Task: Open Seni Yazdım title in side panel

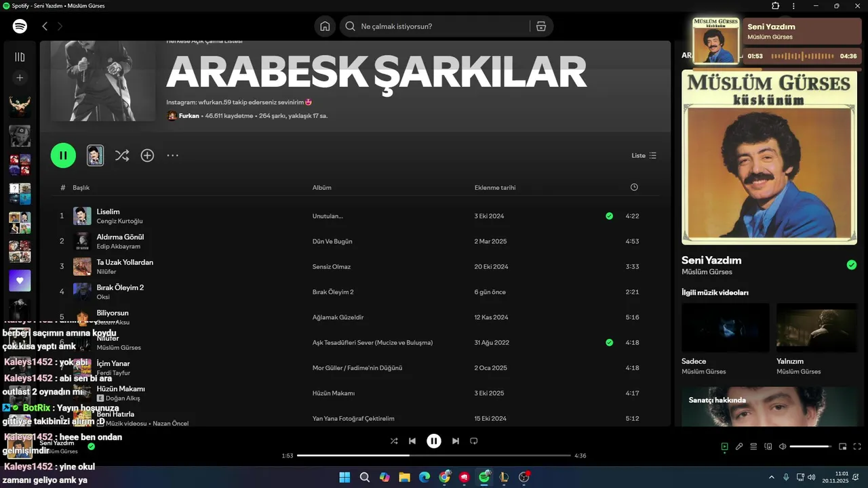Action: click(711, 260)
